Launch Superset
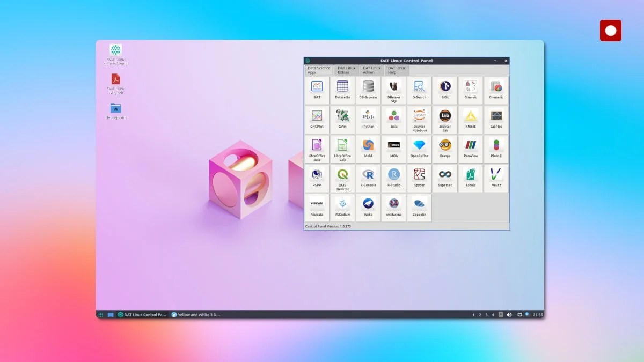The height and width of the screenshot is (362, 644). pyautogui.click(x=445, y=179)
